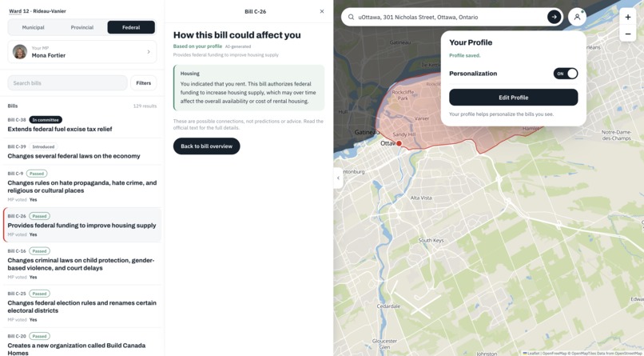Open Mona Fortier MP details chevron
644x356 pixels.
(149, 52)
